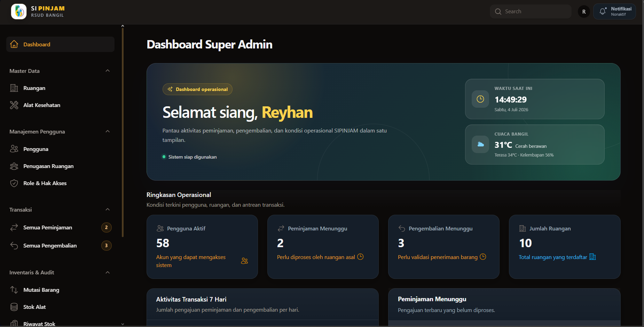Open the Pengembalian Menunggu summary card
Image resolution: width=644 pixels, height=327 pixels.
[444, 247]
